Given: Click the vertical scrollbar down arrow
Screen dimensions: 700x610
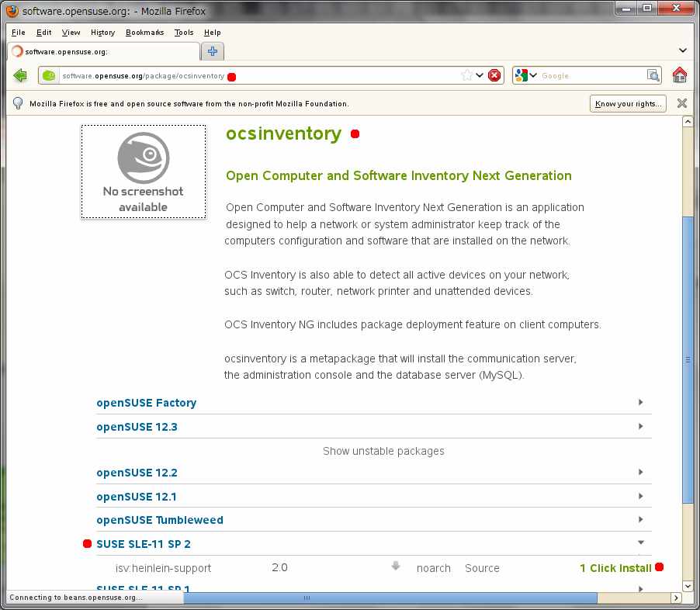Looking at the screenshot, I should click(x=688, y=585).
